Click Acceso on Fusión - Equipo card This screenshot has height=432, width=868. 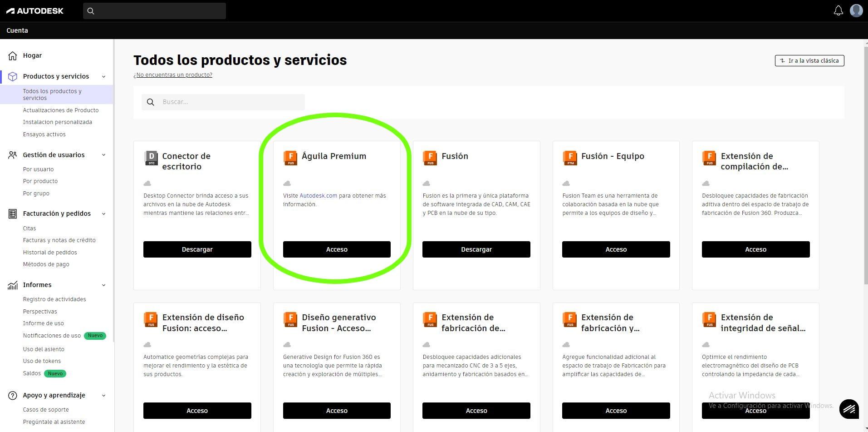pos(616,249)
